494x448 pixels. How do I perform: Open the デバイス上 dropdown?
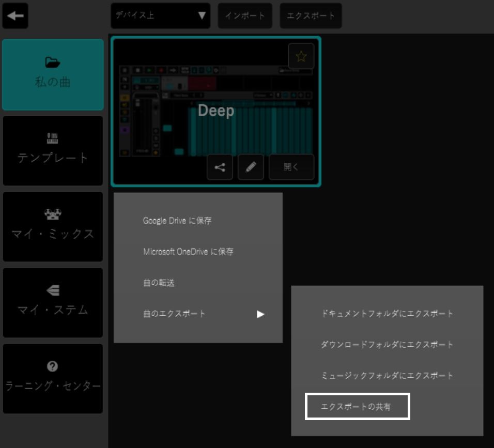pos(160,16)
